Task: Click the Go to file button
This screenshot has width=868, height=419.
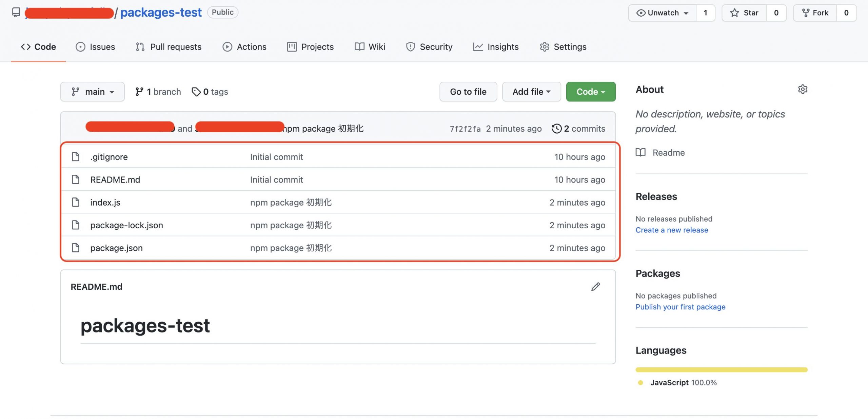Action: pyautogui.click(x=468, y=91)
